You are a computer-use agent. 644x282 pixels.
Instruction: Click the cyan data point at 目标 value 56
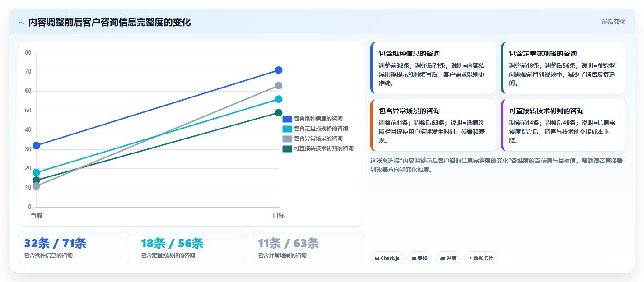pyautogui.click(x=279, y=99)
